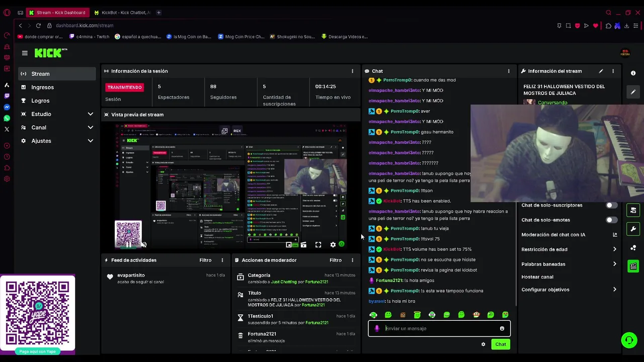
Task: Open stream preview settings gear
Action: pyautogui.click(x=333, y=245)
